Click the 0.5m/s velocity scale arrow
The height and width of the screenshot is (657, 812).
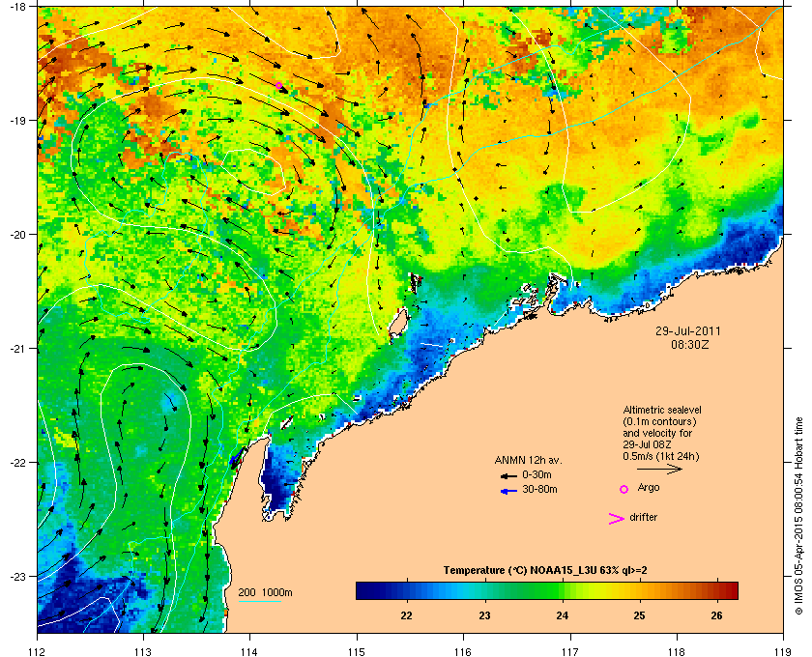[x=659, y=469]
